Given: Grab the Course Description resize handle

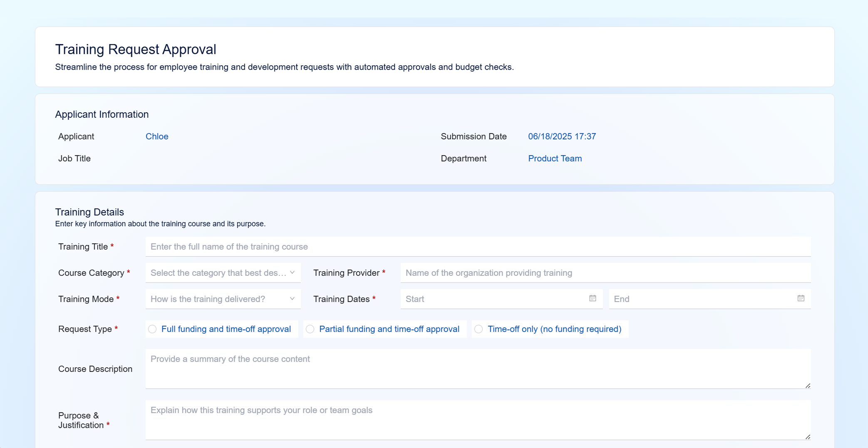Looking at the screenshot, I should 808,386.
